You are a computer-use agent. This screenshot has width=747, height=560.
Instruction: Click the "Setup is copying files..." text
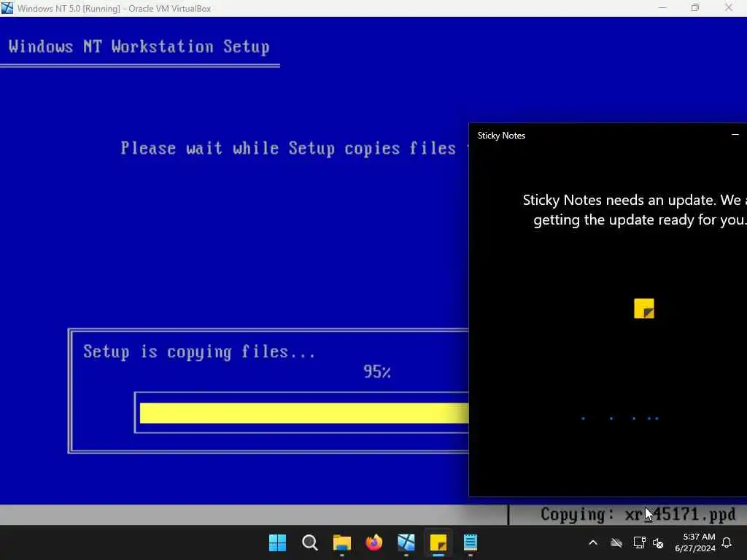click(x=199, y=352)
